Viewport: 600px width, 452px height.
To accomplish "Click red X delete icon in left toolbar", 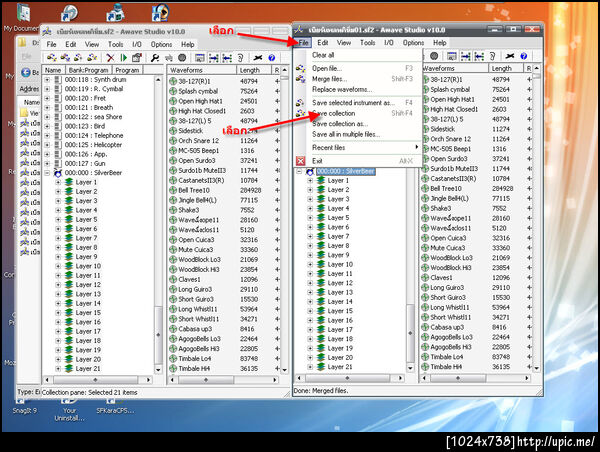I will coord(110,58).
